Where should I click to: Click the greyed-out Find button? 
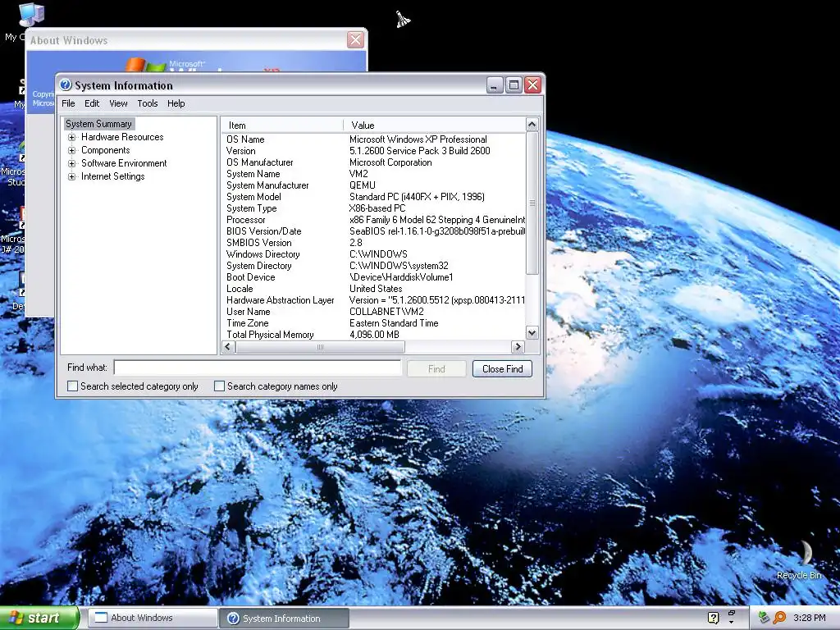coord(436,368)
